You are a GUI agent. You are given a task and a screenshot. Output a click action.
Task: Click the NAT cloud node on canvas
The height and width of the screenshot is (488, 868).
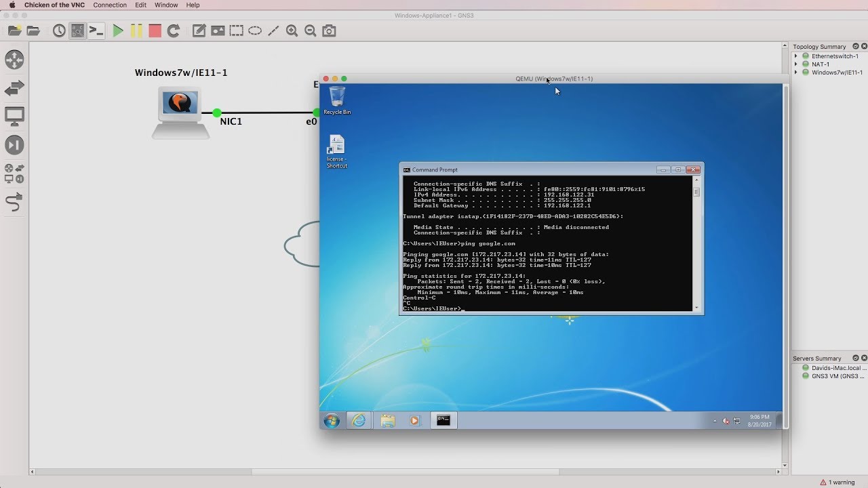click(x=302, y=244)
